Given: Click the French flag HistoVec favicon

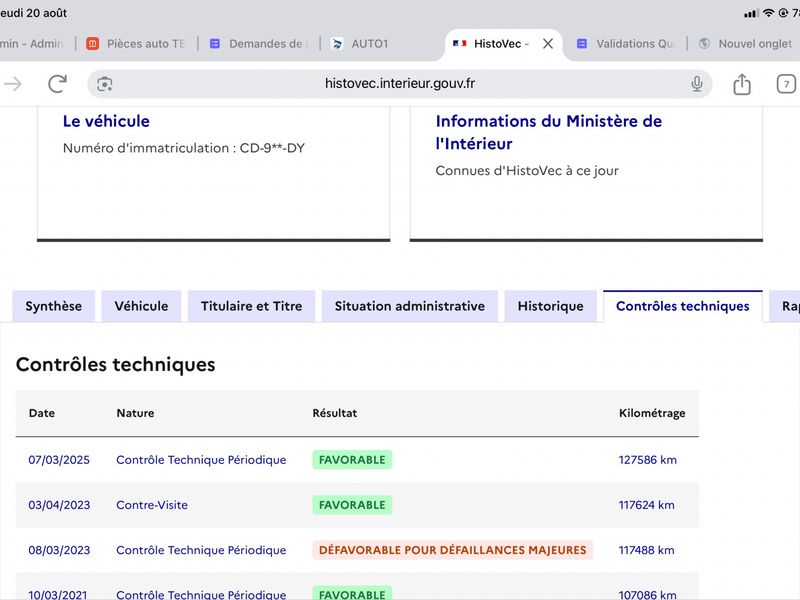Looking at the screenshot, I should pos(460,44).
